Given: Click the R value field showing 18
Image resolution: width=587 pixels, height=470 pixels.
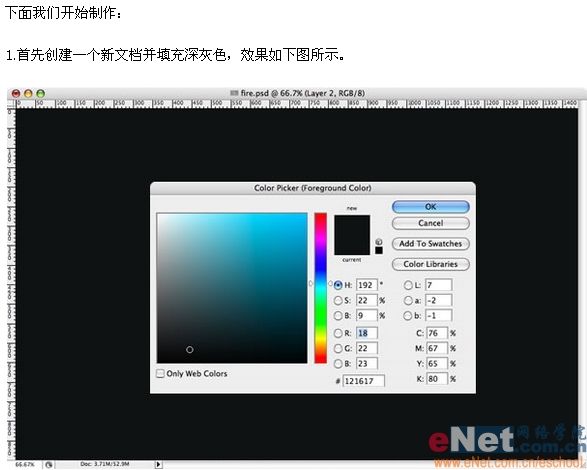Looking at the screenshot, I should coord(367,333).
